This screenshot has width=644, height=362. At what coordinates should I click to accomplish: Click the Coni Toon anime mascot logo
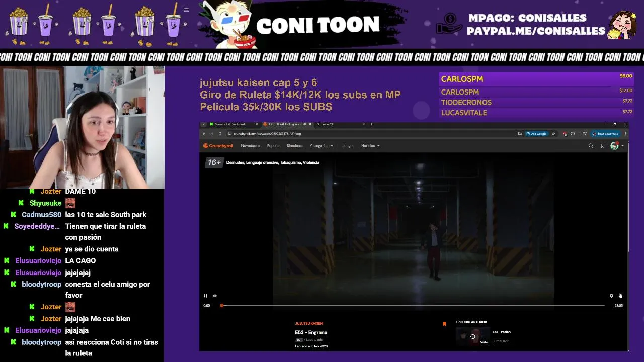click(230, 25)
